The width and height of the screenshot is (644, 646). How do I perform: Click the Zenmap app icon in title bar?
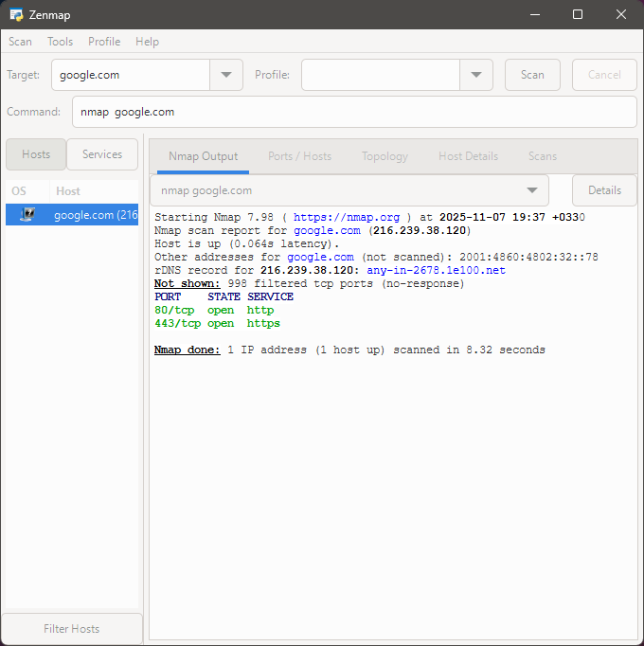(16, 15)
